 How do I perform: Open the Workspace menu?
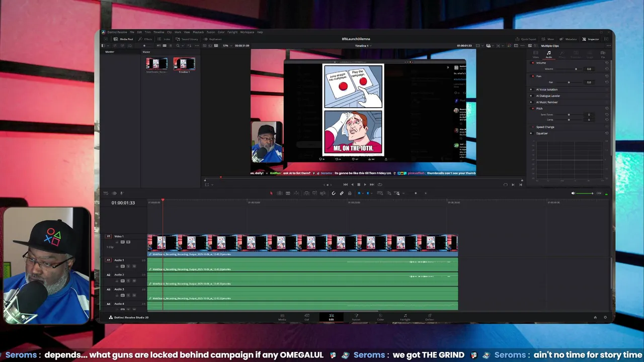(x=247, y=32)
